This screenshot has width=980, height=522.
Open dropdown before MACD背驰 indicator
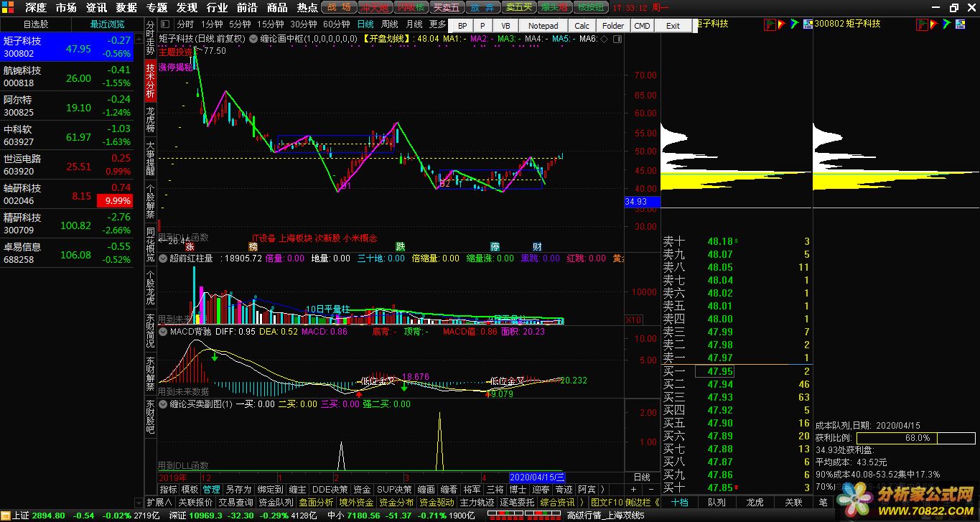point(163,332)
